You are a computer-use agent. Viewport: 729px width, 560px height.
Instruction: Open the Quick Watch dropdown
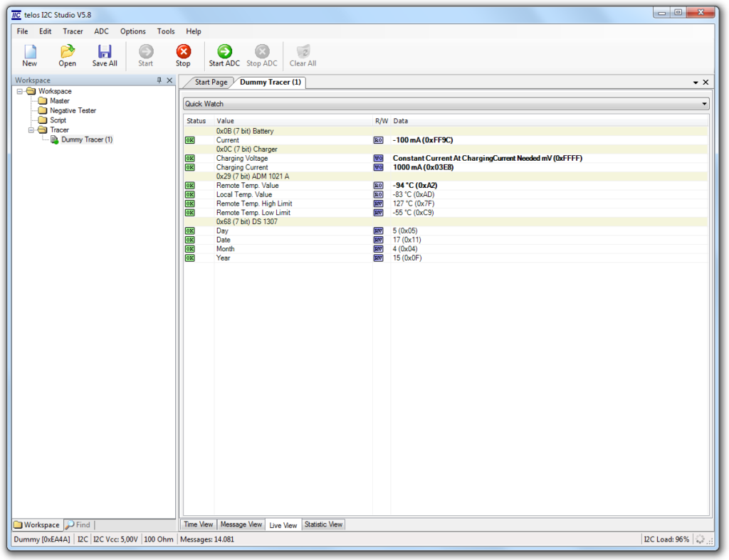coord(703,103)
